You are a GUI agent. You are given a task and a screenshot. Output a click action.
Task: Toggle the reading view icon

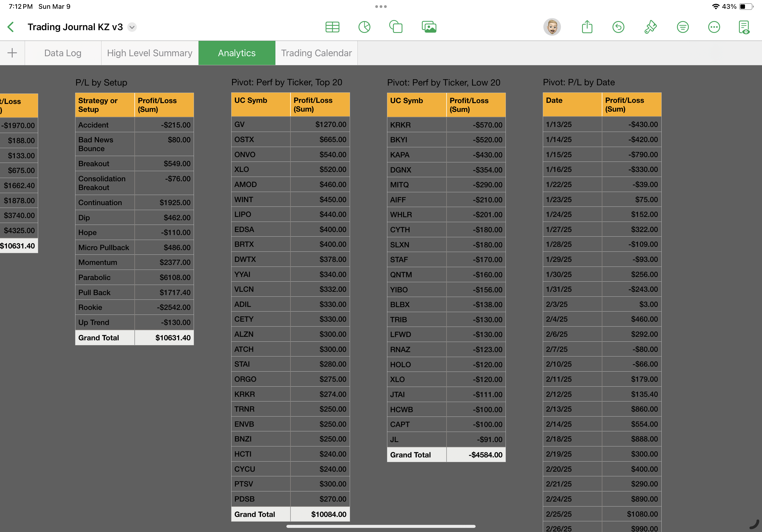pyautogui.click(x=744, y=27)
